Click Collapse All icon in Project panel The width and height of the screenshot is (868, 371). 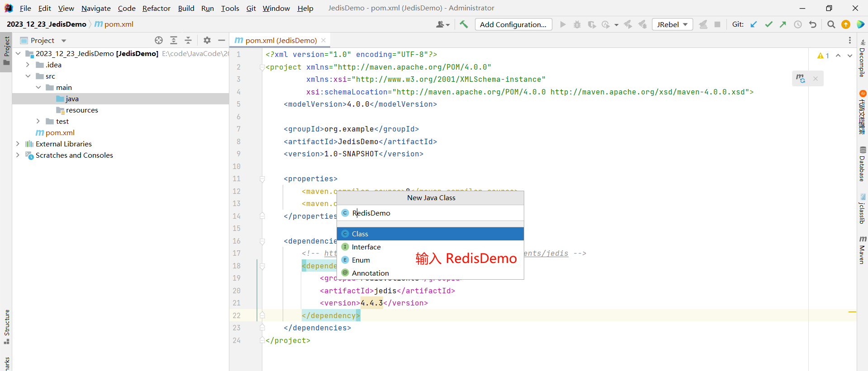pyautogui.click(x=188, y=40)
